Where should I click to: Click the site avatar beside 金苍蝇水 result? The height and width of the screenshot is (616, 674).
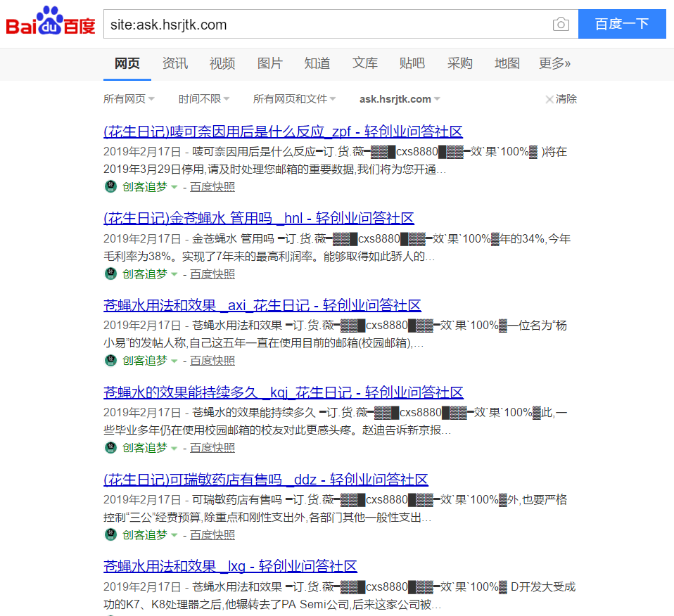[x=110, y=274]
